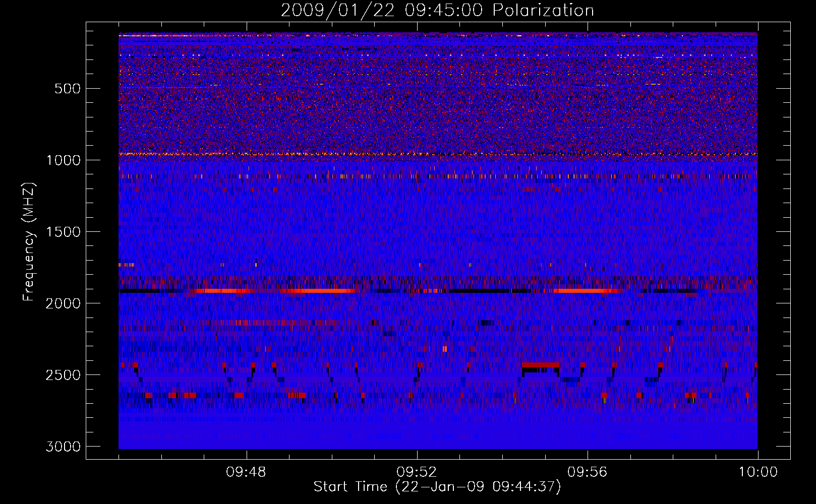This screenshot has width=816, height=504.
Task: Click the 2500 frequency tick label
Action: [x=64, y=375]
